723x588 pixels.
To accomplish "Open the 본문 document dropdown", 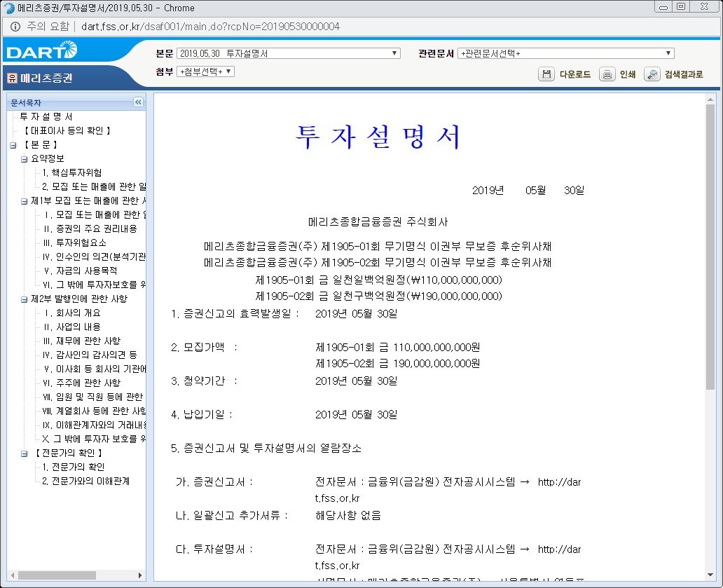I will (x=288, y=53).
